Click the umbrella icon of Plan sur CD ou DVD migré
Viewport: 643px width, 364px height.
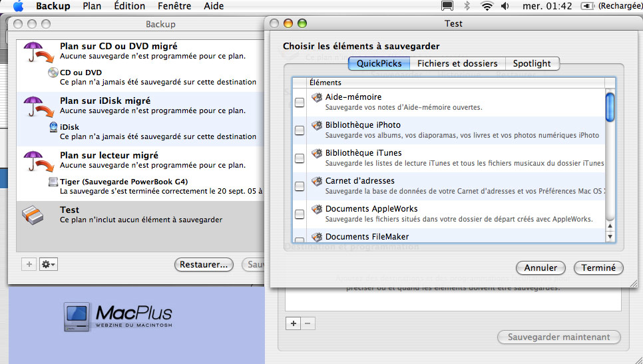tap(38, 52)
